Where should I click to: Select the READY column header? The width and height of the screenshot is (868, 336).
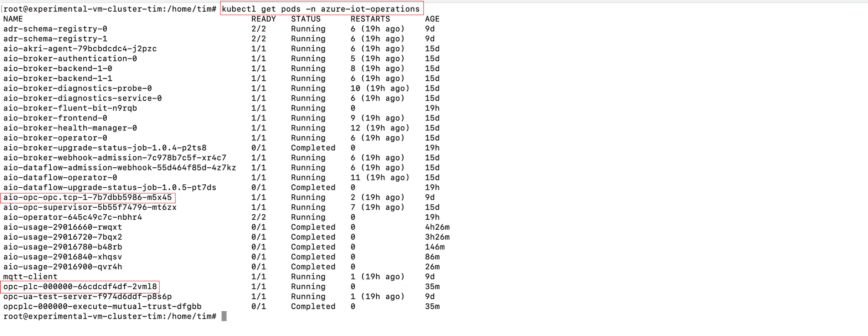263,19
